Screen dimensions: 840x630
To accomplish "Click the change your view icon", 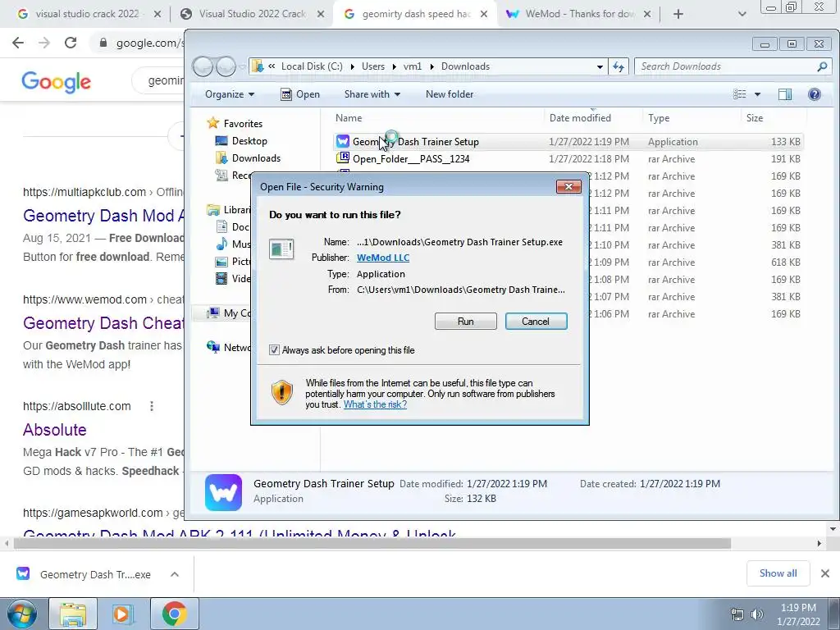I will [740, 94].
